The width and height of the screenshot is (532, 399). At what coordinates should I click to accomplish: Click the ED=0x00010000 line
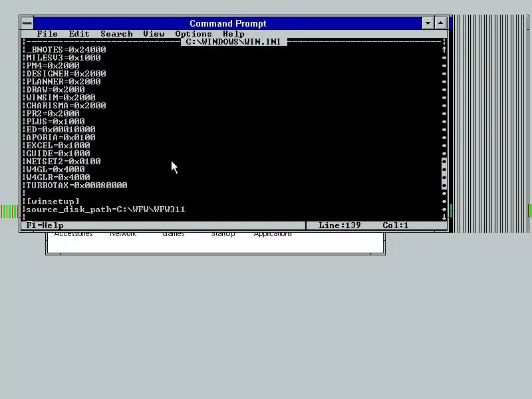click(x=61, y=129)
